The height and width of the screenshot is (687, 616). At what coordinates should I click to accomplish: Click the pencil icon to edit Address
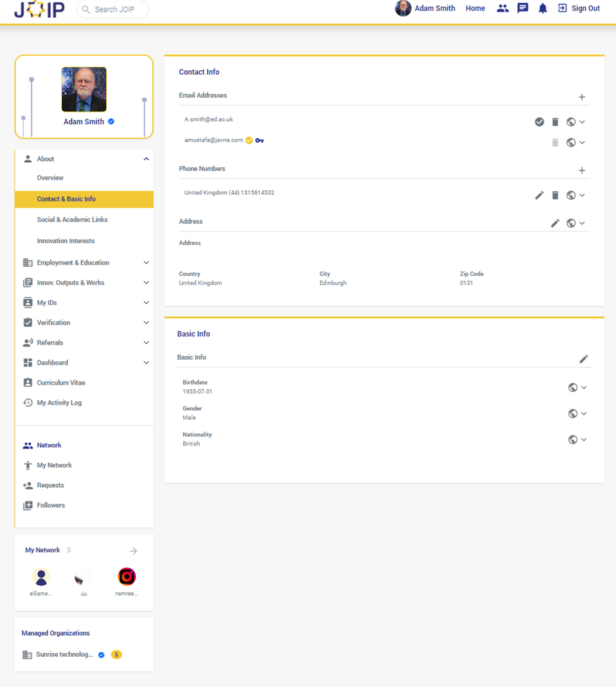click(x=555, y=223)
